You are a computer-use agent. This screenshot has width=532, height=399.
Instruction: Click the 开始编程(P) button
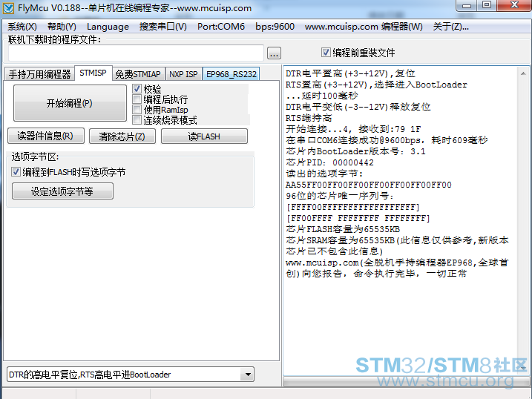click(x=70, y=103)
